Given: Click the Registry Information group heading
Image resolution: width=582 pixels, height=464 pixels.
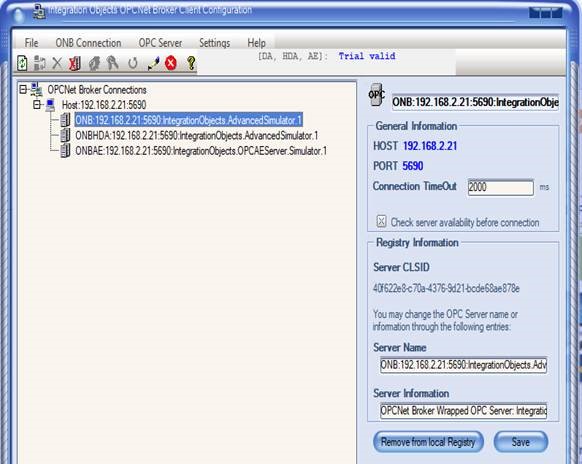Looking at the screenshot, I should (417, 242).
